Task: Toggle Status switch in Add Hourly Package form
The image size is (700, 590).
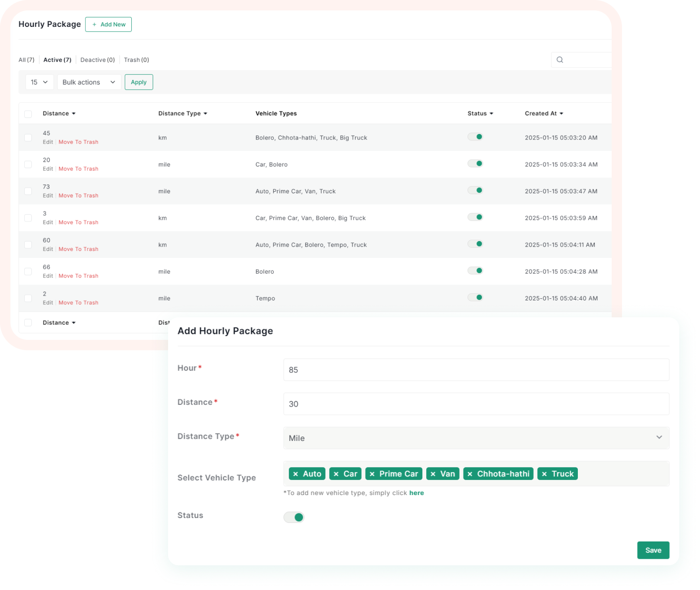Action: [294, 517]
